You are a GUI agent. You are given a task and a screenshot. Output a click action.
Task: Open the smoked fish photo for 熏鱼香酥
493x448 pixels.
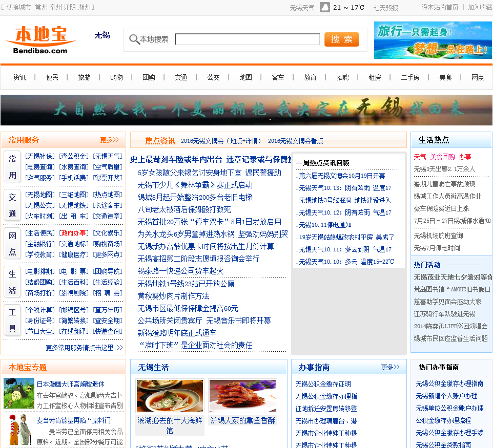243,396
